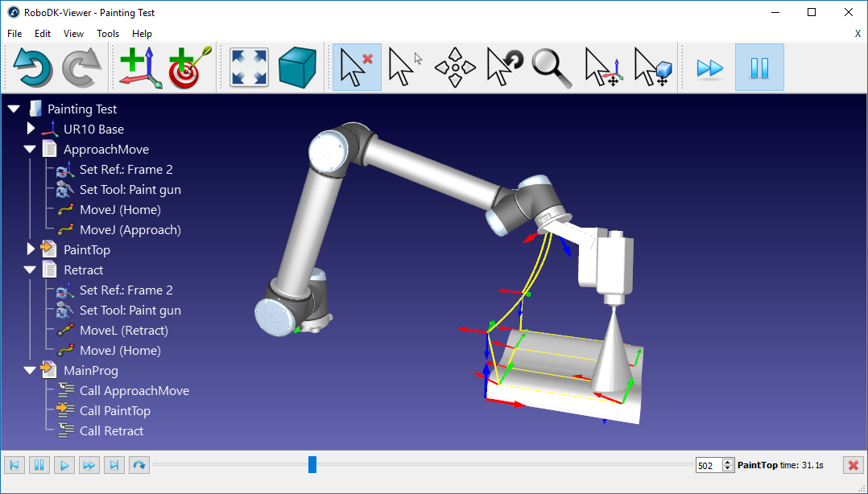Click the simulation timeline slider handle

[x=312, y=465]
